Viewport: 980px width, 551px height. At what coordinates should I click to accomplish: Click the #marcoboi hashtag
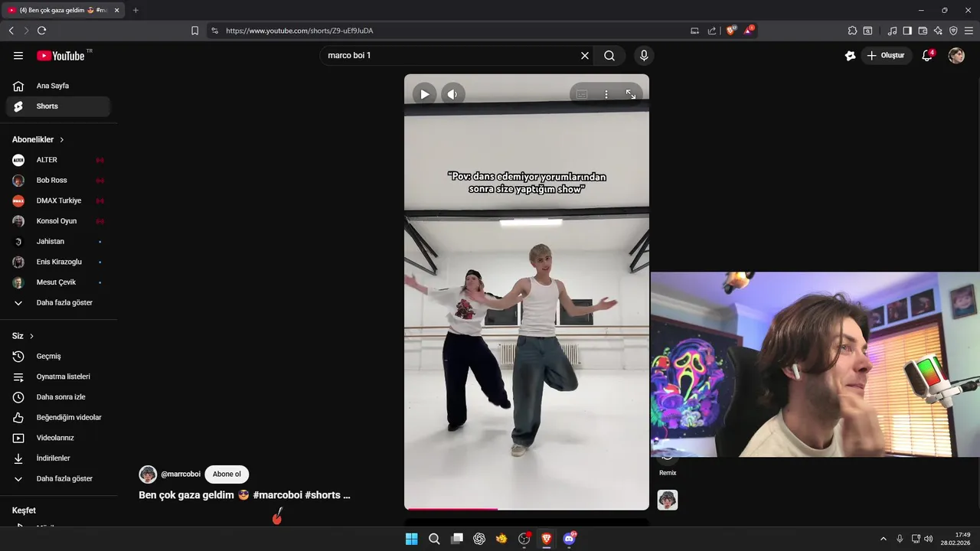tap(277, 495)
